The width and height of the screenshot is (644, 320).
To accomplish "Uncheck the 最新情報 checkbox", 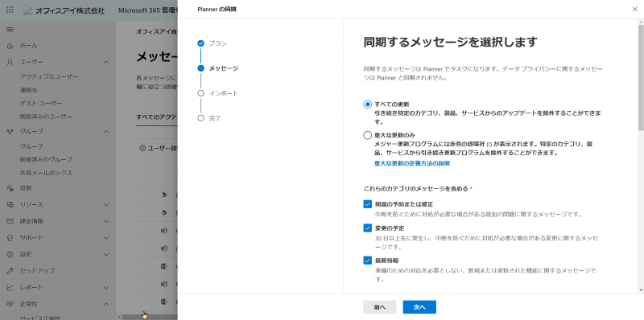I will coord(368,261).
